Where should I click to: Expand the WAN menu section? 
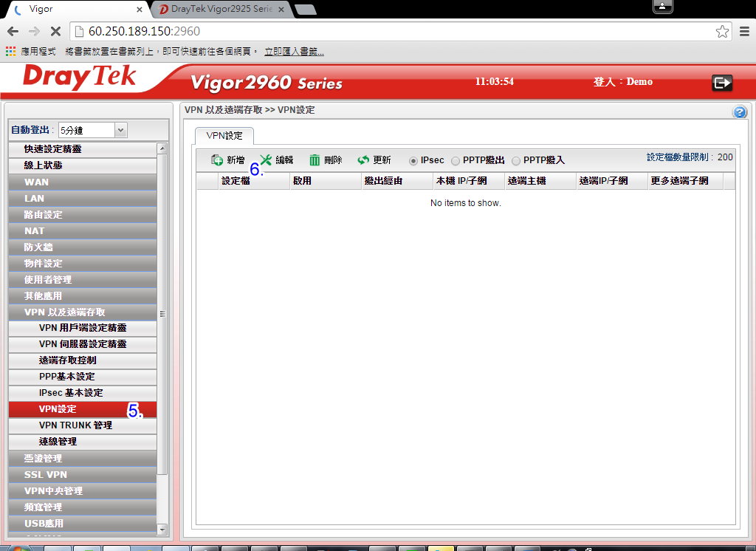(83, 182)
